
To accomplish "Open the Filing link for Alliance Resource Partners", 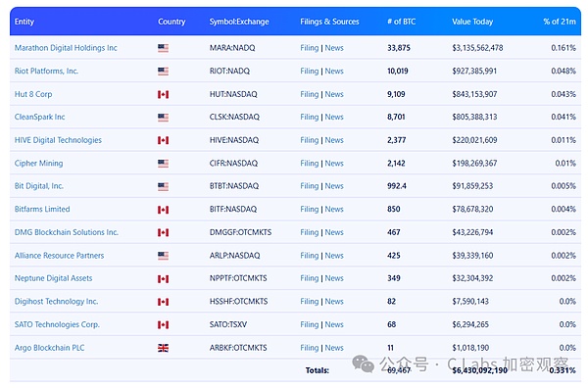I will coord(310,256).
